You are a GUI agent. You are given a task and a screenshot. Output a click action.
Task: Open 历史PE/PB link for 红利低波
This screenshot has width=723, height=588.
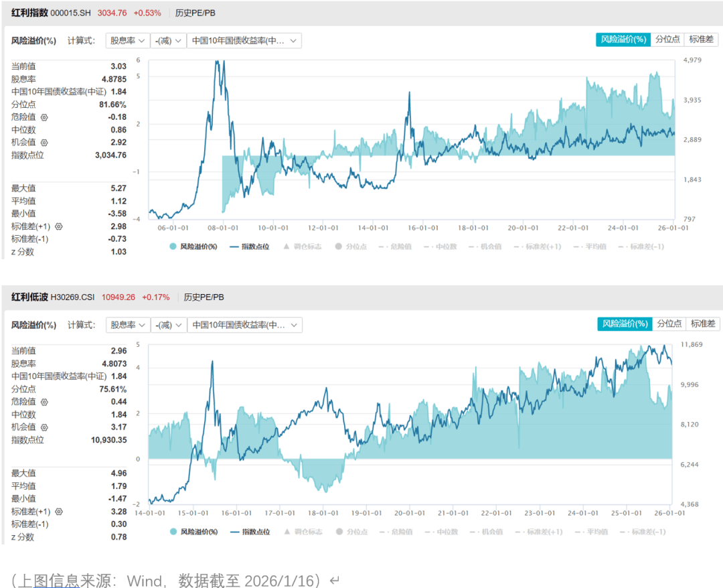pyautogui.click(x=204, y=297)
